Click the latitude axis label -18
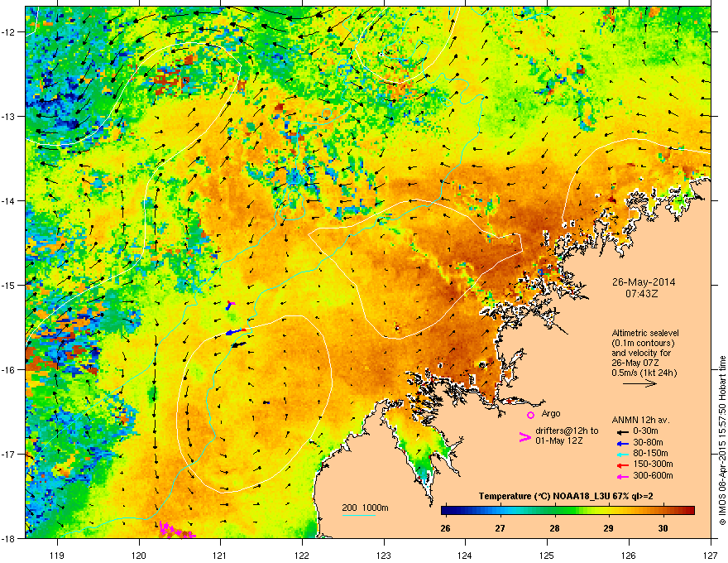Viewport: 728px width, 563px height. tap(9, 538)
